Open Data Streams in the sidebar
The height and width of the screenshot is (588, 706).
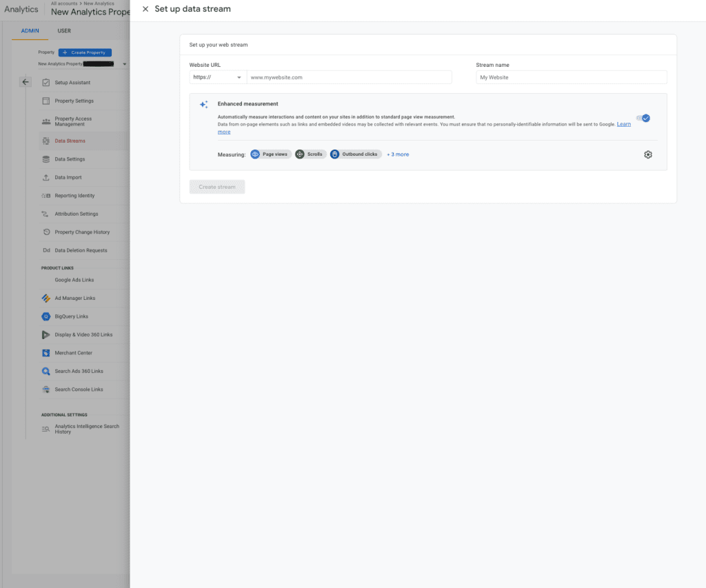69,141
